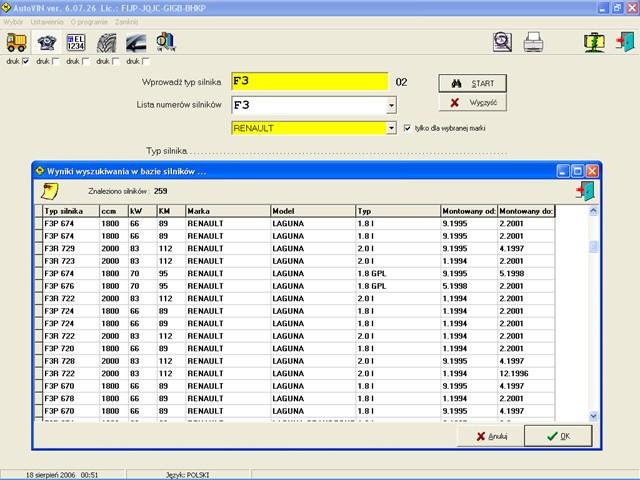The image size is (640, 480).
Task: Click the 'Typ silnika' column header
Action: pos(71,211)
